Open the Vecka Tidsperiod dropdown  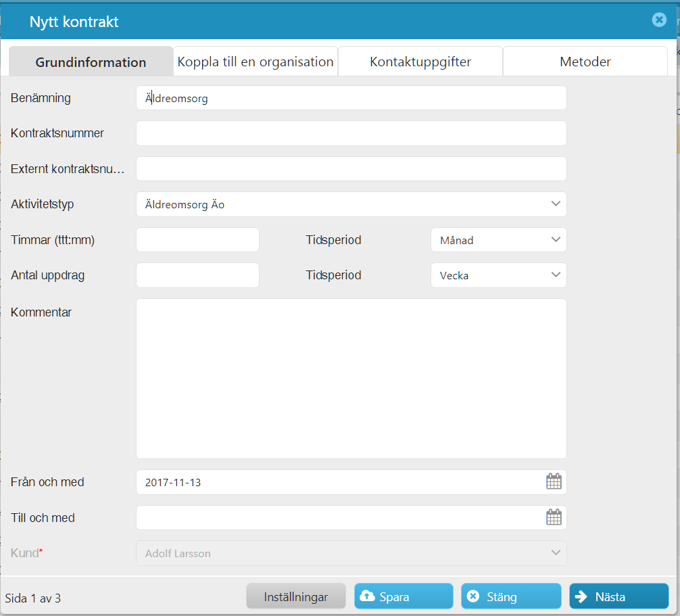coord(499,275)
